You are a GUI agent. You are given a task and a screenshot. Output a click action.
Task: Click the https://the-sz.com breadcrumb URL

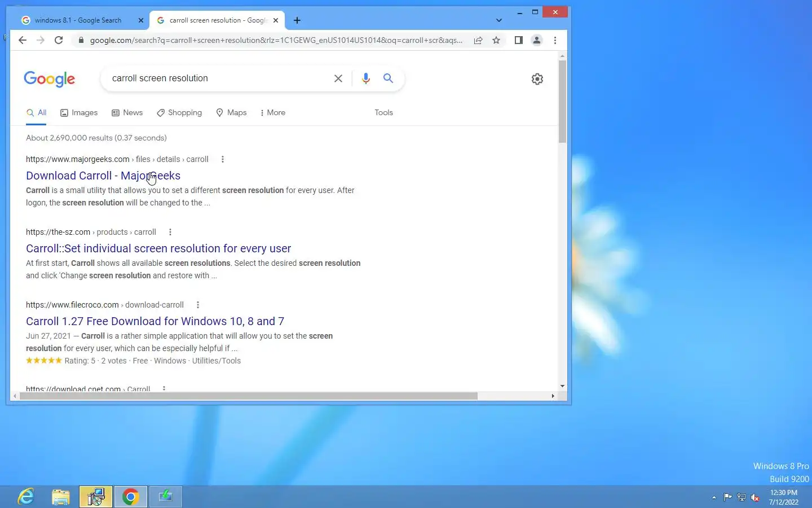(58, 232)
